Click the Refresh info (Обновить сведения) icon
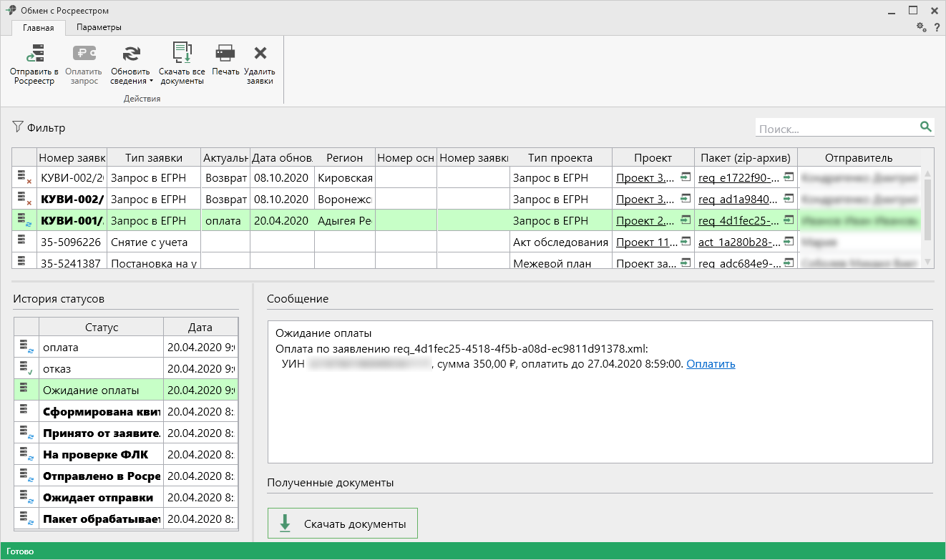This screenshot has width=946, height=560. coord(131,54)
